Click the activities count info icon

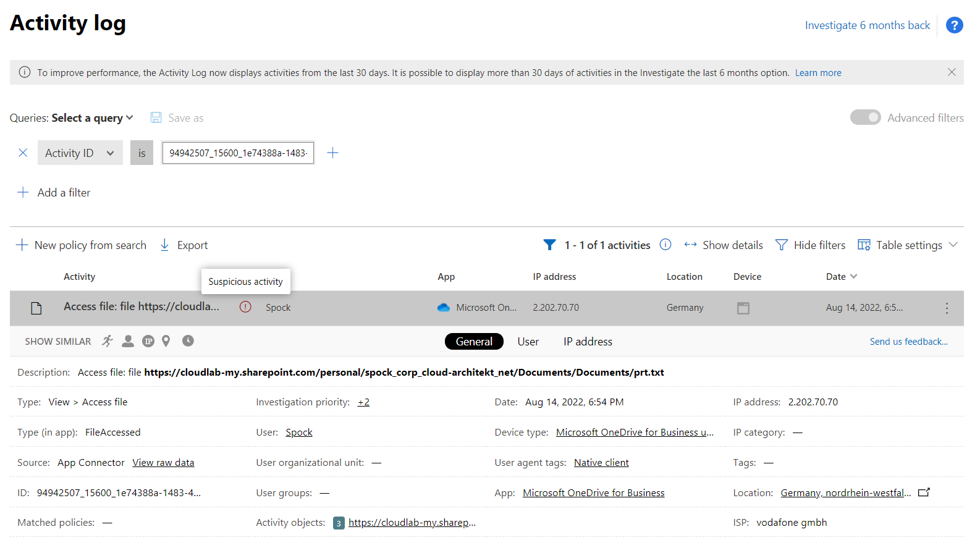tap(665, 245)
